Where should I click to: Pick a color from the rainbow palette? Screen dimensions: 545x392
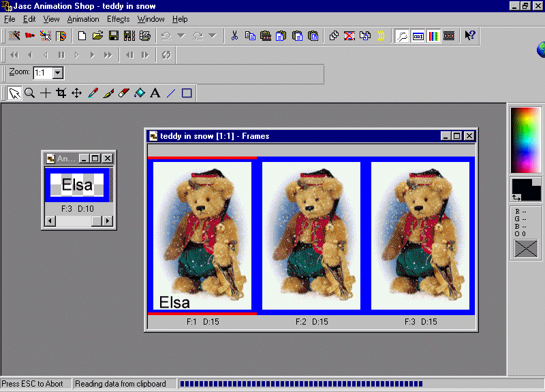tap(525, 140)
